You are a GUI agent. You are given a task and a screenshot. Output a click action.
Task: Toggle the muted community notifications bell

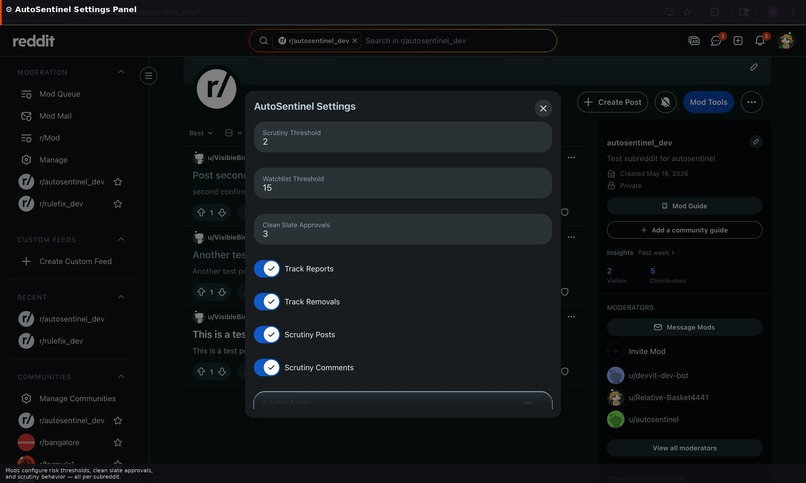pyautogui.click(x=665, y=102)
